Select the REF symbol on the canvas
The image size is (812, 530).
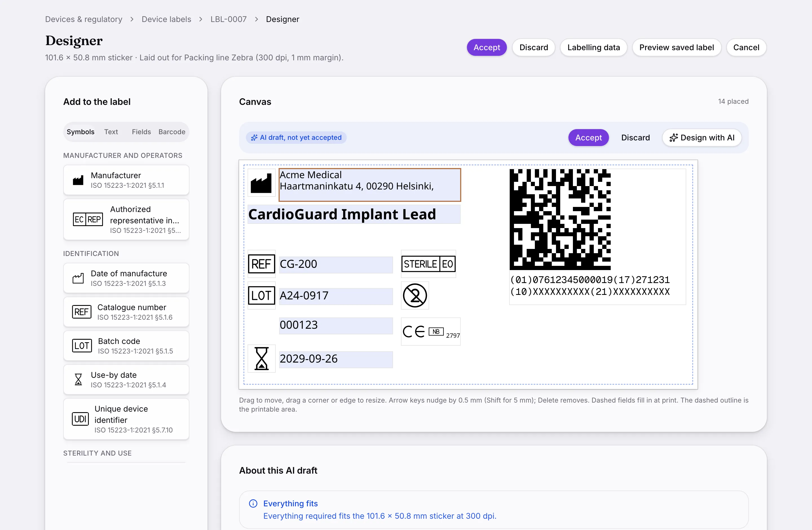click(261, 264)
